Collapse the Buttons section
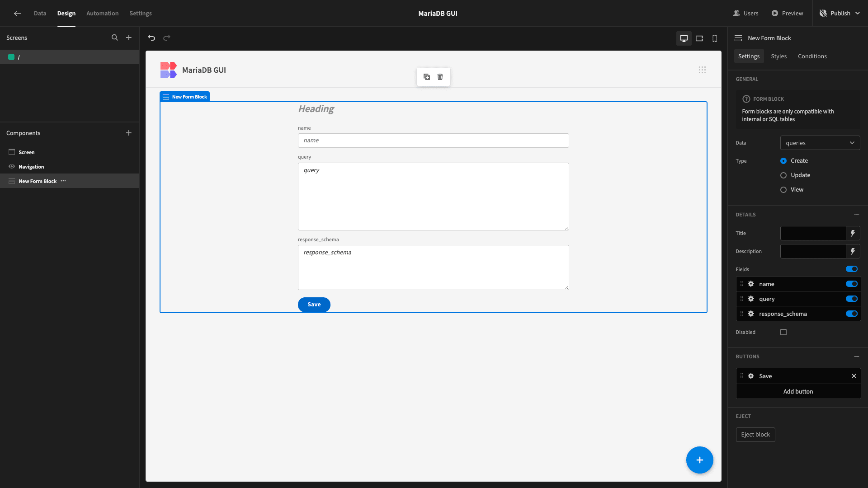 pyautogui.click(x=857, y=357)
